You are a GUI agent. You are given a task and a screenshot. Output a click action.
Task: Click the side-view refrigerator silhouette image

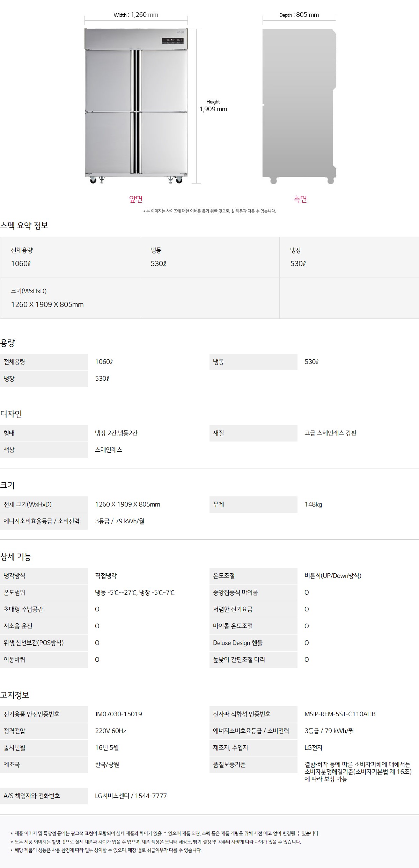point(299,105)
